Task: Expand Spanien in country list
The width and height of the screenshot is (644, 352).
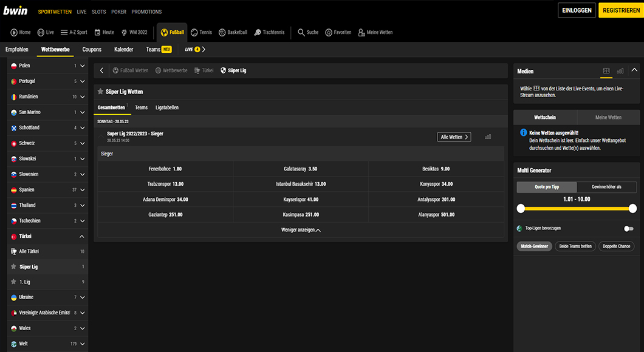Action: [83, 190]
